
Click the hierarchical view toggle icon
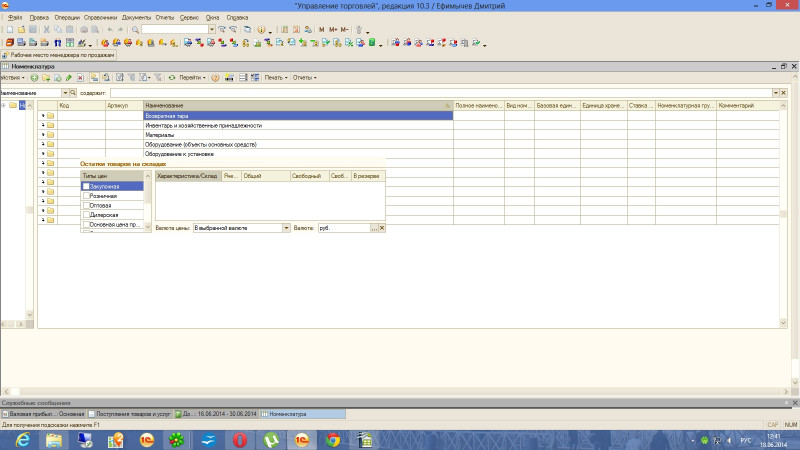pyautogui.click(x=94, y=78)
